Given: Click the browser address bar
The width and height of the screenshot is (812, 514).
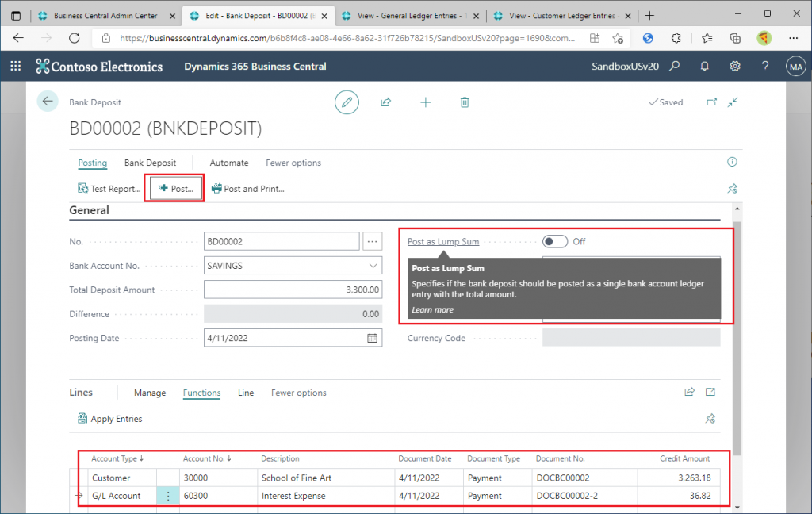Looking at the screenshot, I should 347,38.
